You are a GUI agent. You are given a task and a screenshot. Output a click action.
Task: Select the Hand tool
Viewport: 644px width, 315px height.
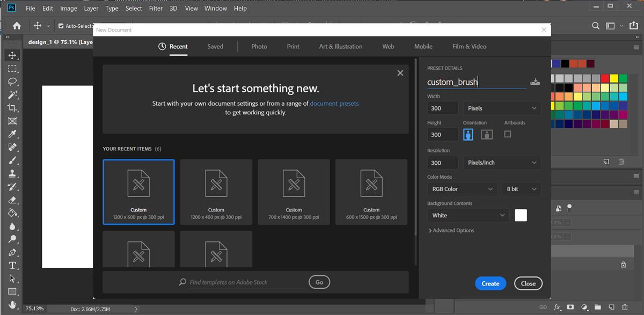pyautogui.click(x=12, y=305)
